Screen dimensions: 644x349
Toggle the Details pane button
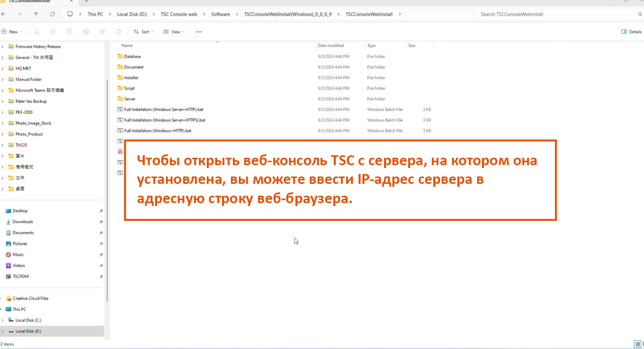[631, 32]
